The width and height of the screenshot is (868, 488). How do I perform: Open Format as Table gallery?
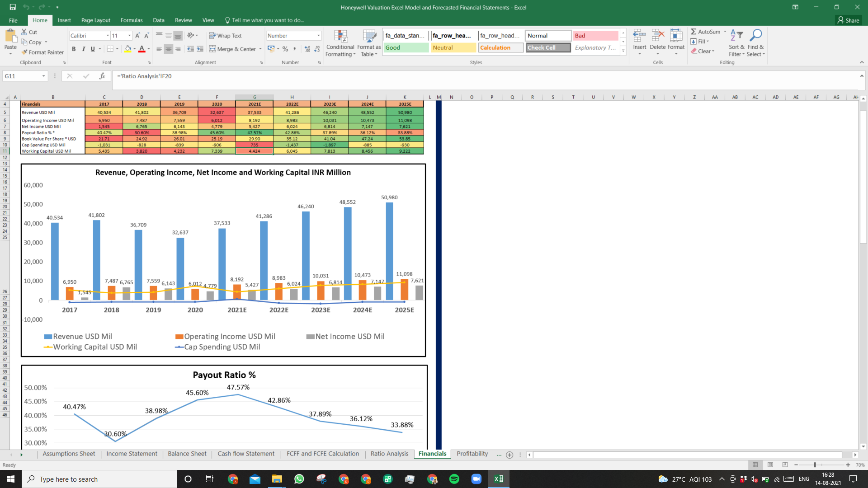click(369, 43)
